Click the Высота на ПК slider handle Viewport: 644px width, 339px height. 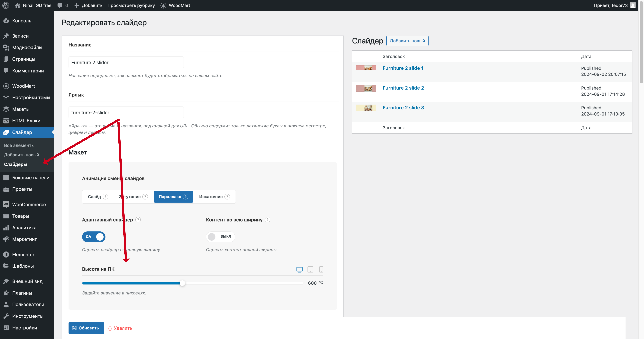(182, 283)
